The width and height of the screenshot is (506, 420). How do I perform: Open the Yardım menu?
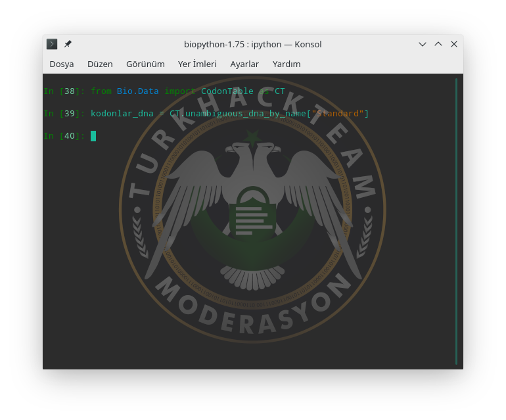click(x=287, y=64)
